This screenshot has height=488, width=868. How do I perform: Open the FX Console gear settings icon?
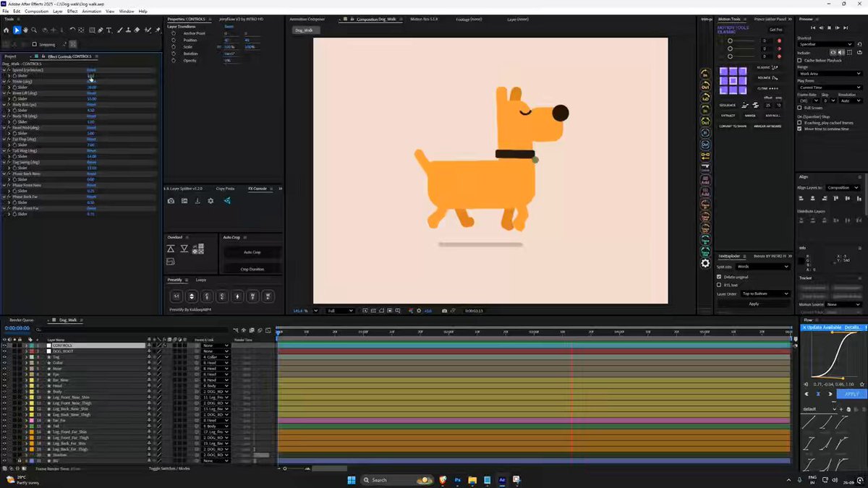click(210, 201)
